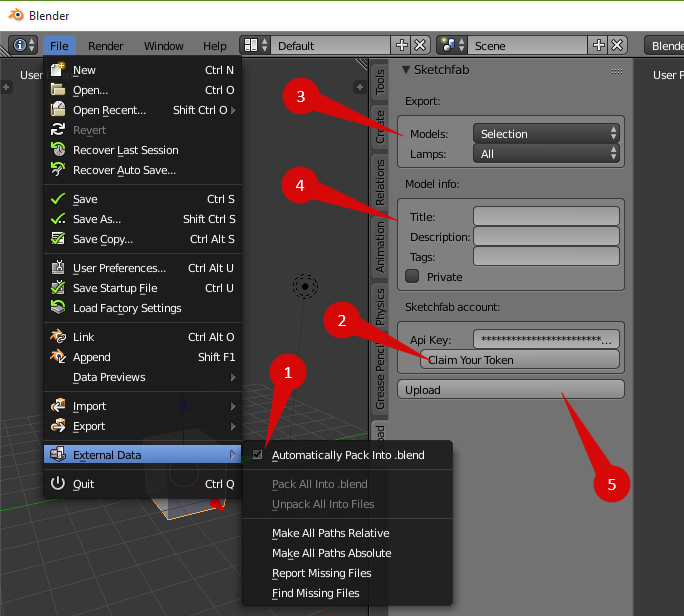Click the Recover Auto Save icon

pos(58,170)
